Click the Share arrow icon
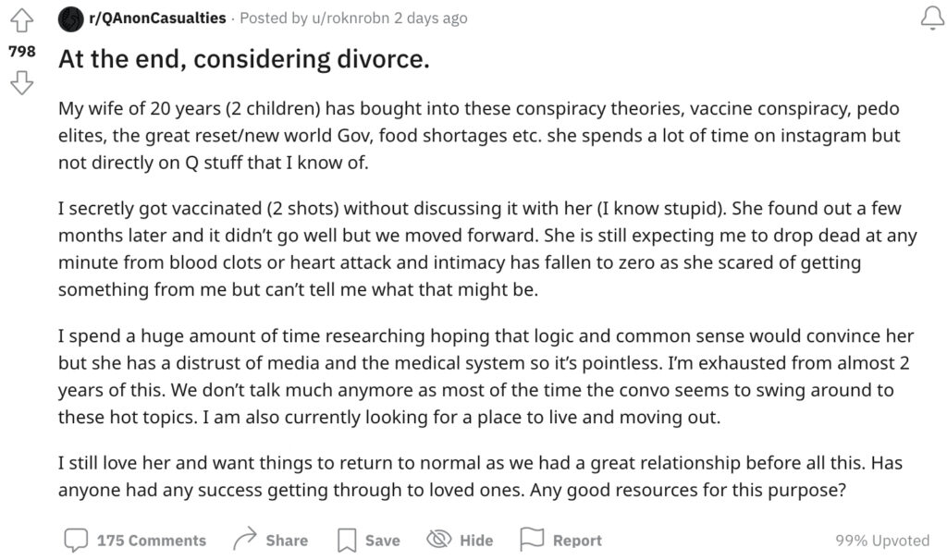Screen dimensions: 947x560 tap(244, 539)
